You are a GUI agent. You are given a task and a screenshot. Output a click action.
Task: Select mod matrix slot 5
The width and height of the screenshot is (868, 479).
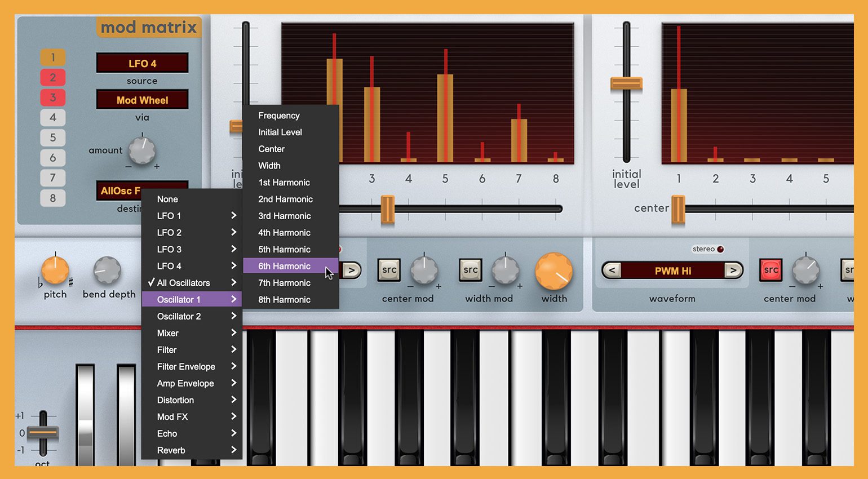pos(53,138)
